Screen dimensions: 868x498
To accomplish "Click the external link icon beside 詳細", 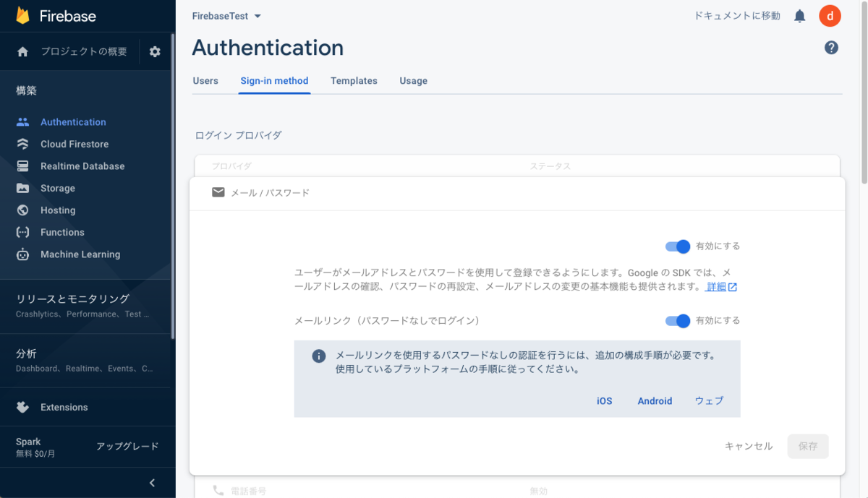I will (732, 287).
